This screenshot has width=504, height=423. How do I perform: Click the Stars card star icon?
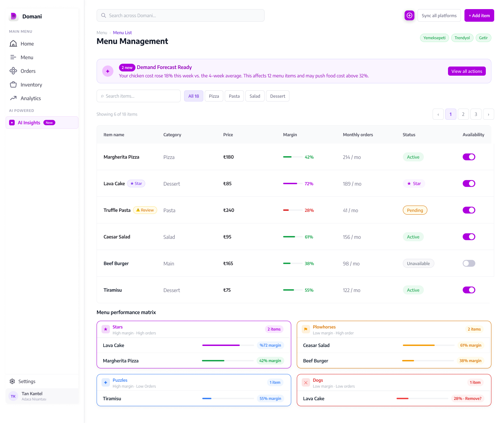(106, 329)
